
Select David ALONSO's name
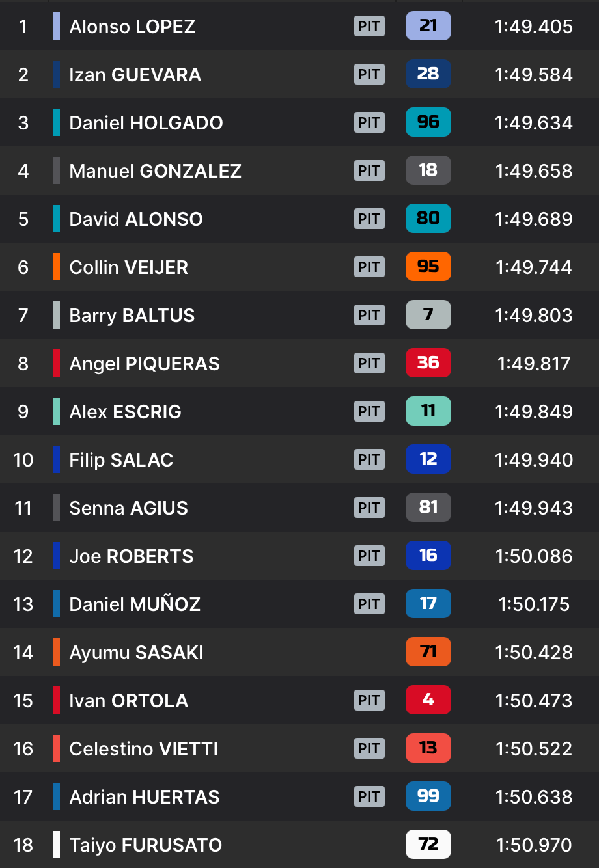pyautogui.click(x=135, y=219)
